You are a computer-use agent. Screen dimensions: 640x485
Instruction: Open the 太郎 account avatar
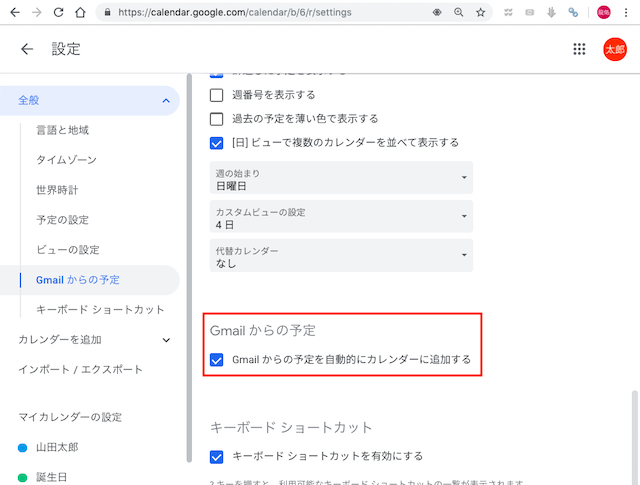click(x=615, y=49)
